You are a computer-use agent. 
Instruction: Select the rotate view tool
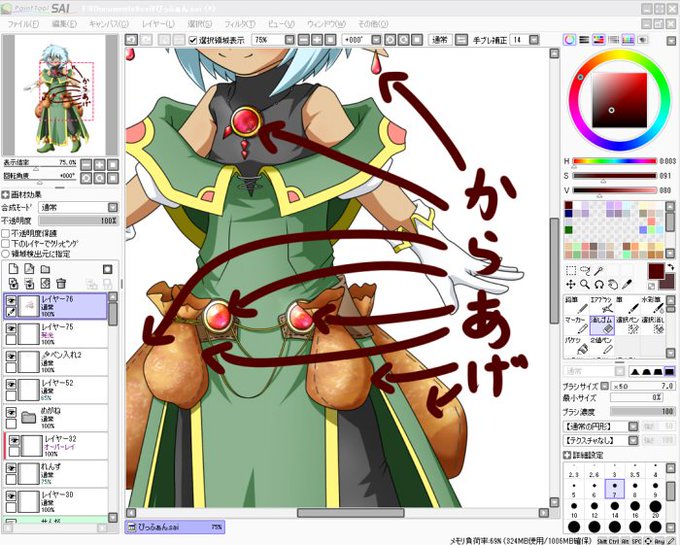[599, 284]
